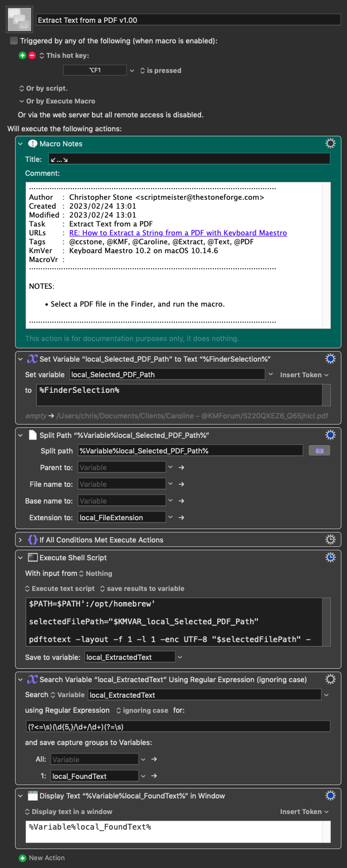
Task: Open the 'is pressed' dropdown
Action: coord(160,71)
